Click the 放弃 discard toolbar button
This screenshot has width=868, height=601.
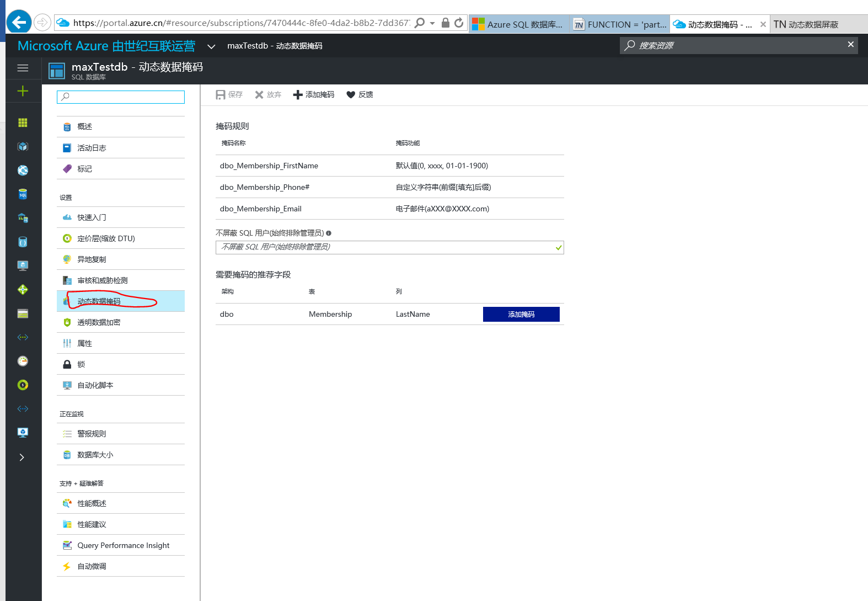click(268, 95)
